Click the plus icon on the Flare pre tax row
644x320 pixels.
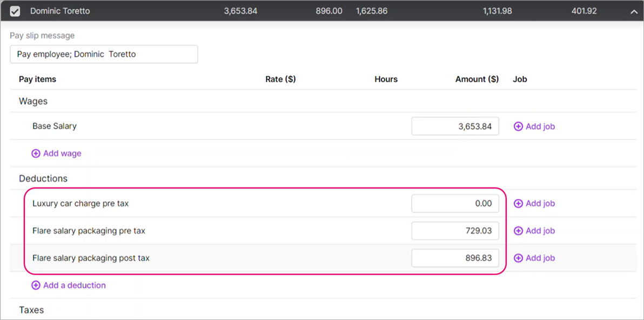pos(518,231)
